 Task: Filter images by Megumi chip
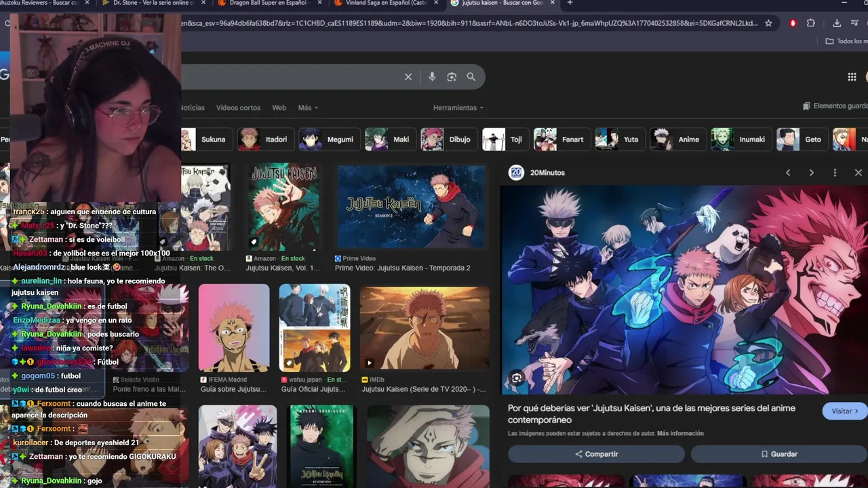[330, 140]
